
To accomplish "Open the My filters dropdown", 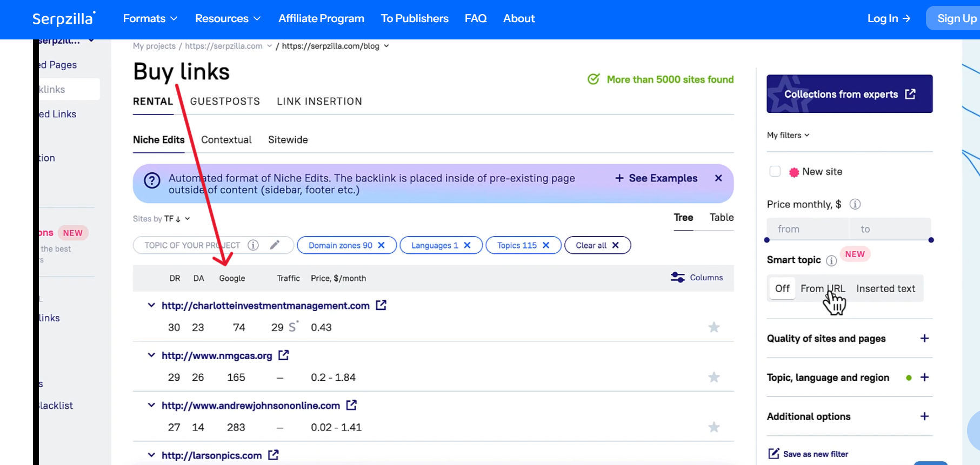I will [788, 135].
